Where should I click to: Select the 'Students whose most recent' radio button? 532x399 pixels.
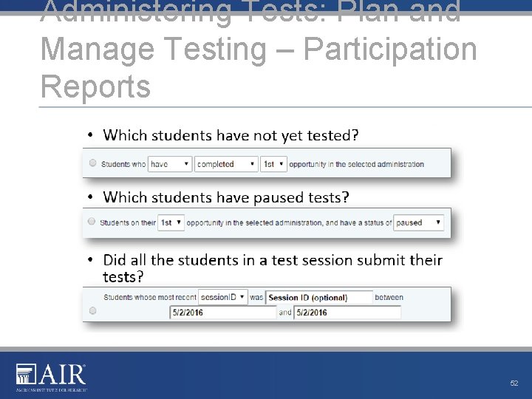coord(92,311)
